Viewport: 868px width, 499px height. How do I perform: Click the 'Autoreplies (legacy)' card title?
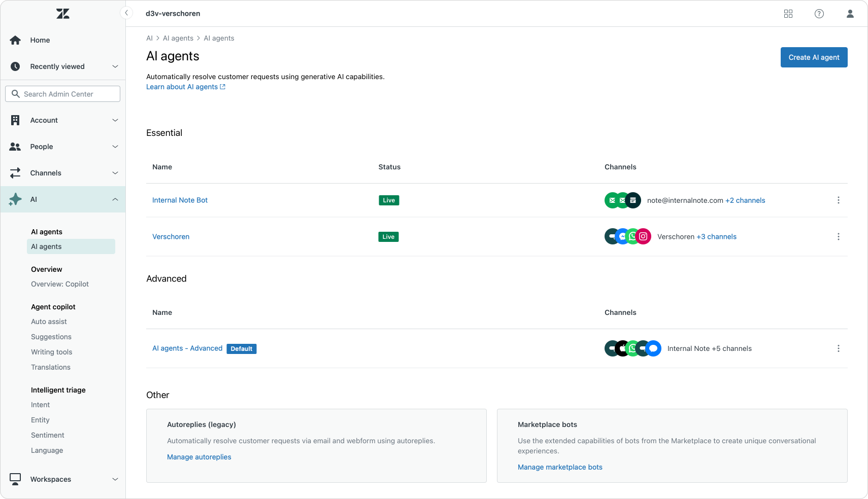pos(202,424)
